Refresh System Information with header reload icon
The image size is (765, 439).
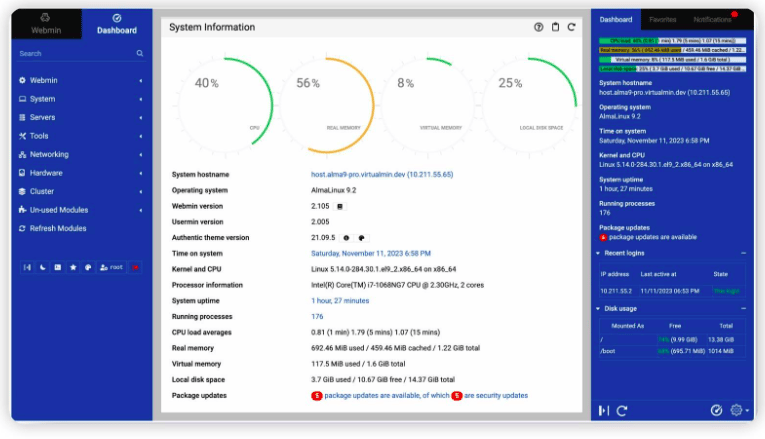(x=571, y=27)
